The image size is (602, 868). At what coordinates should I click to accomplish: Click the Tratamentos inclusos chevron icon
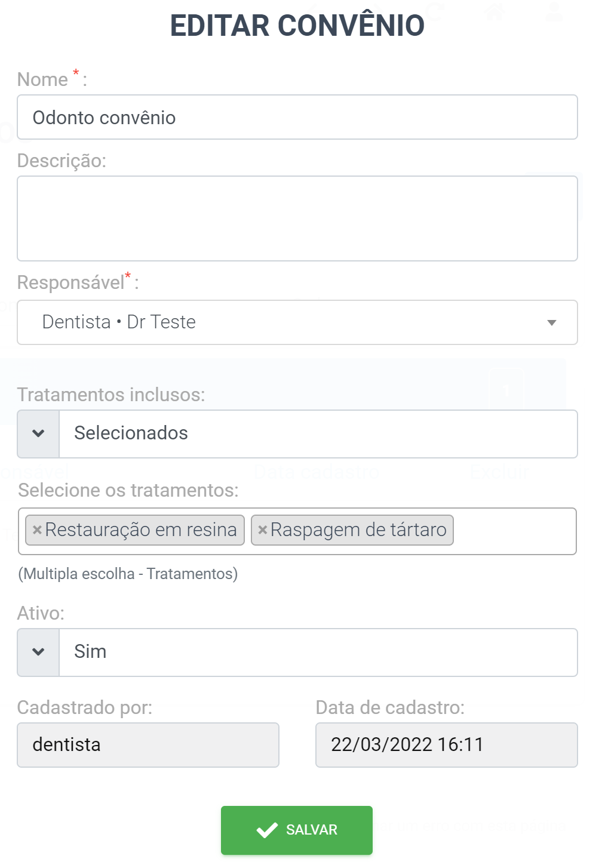coord(38,434)
